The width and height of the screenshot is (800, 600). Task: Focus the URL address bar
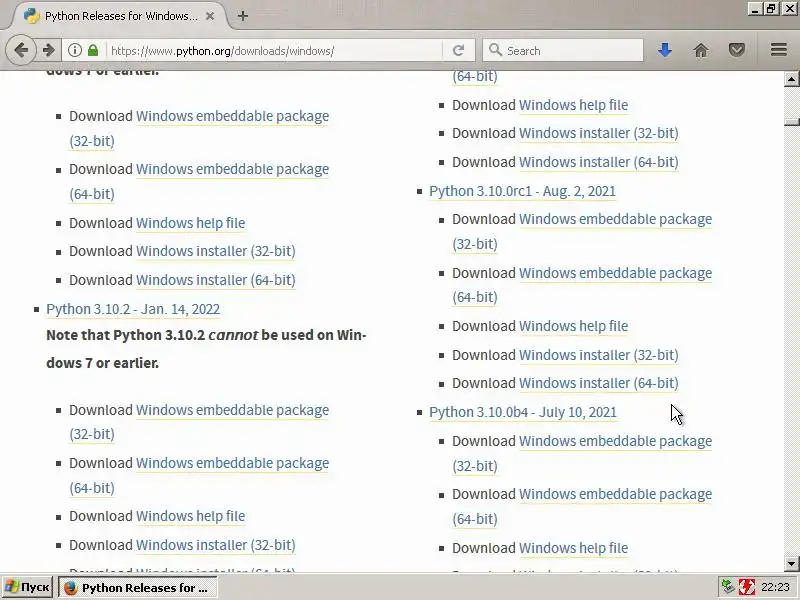pyautogui.click(x=274, y=51)
